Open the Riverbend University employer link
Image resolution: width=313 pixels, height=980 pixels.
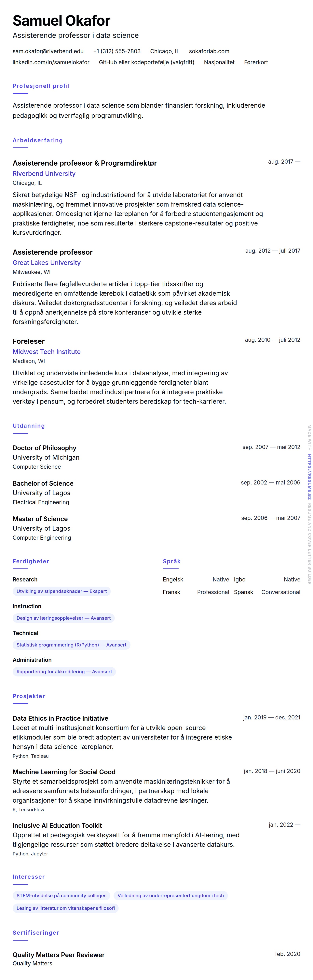(44, 173)
